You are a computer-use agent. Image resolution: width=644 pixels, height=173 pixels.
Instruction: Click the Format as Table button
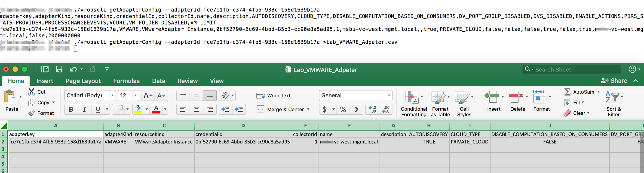point(440,104)
